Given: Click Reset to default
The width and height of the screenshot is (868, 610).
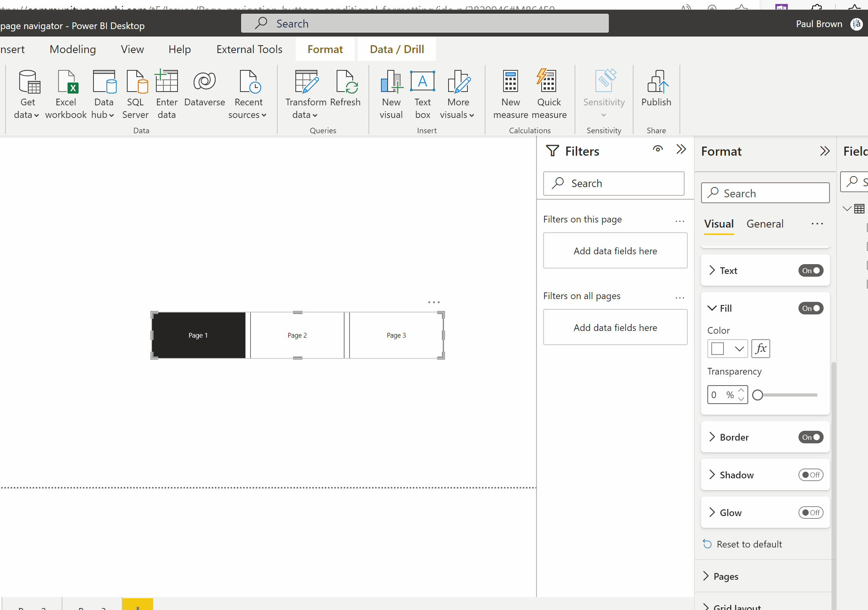Looking at the screenshot, I should click(x=743, y=544).
